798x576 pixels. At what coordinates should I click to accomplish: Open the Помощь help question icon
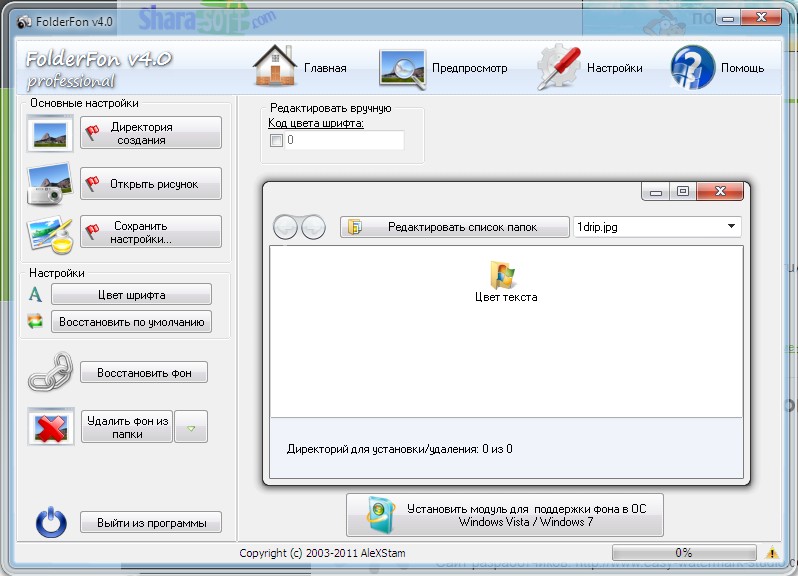point(693,67)
